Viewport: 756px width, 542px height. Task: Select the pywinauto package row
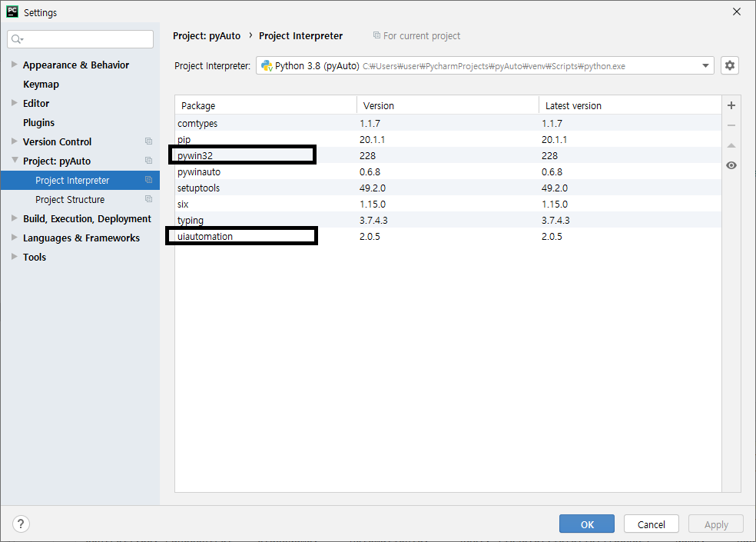[448, 171]
